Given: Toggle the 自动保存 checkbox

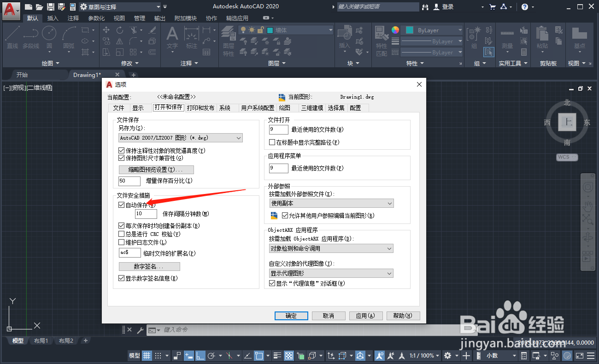Looking at the screenshot, I should [122, 205].
